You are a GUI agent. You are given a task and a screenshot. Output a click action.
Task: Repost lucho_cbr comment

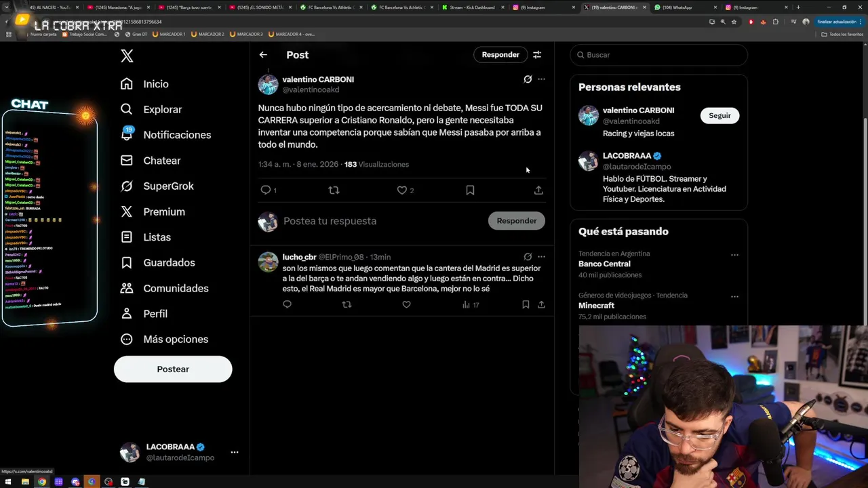pos(347,305)
